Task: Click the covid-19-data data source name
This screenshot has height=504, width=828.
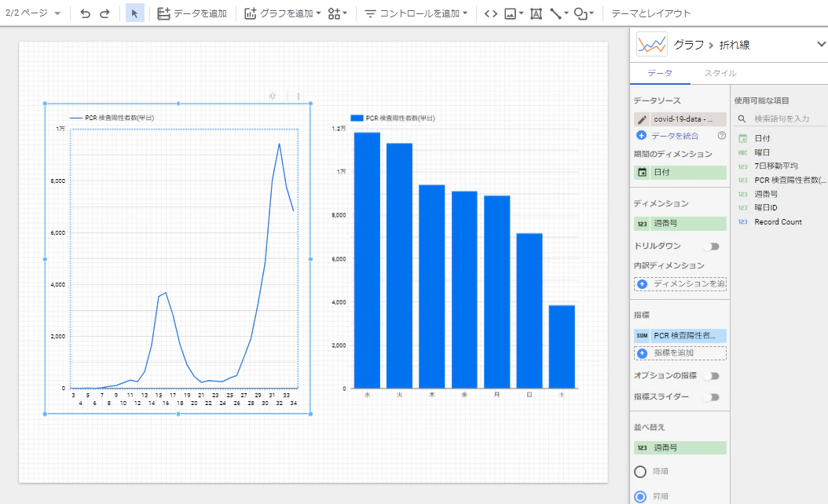Action: [x=687, y=119]
